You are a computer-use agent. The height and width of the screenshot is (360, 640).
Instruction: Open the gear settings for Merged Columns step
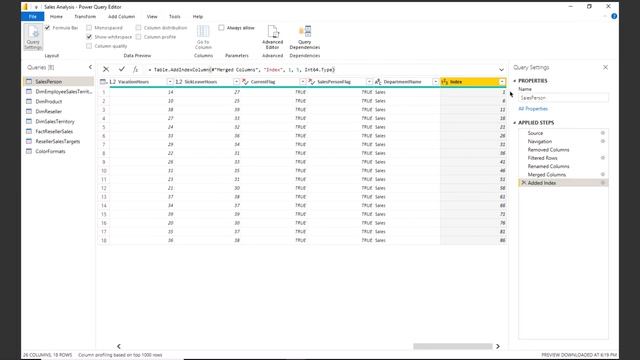[x=602, y=174]
